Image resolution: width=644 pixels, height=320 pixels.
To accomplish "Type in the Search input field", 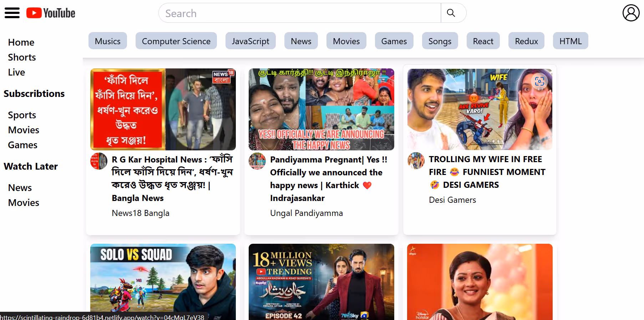I will pyautogui.click(x=300, y=13).
